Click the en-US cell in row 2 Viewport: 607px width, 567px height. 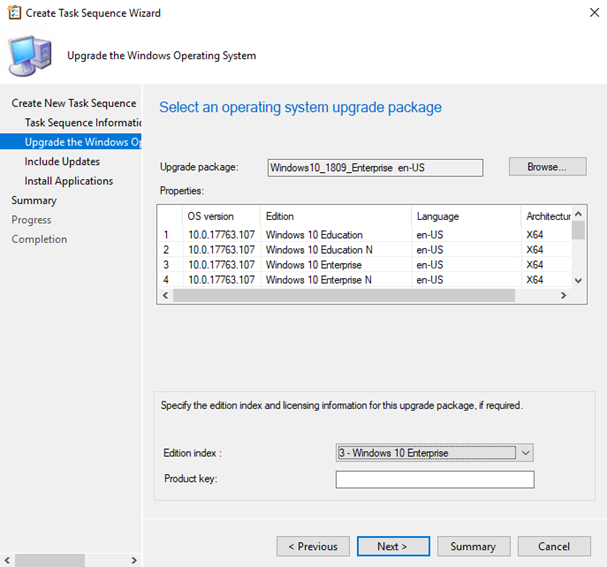tap(430, 250)
